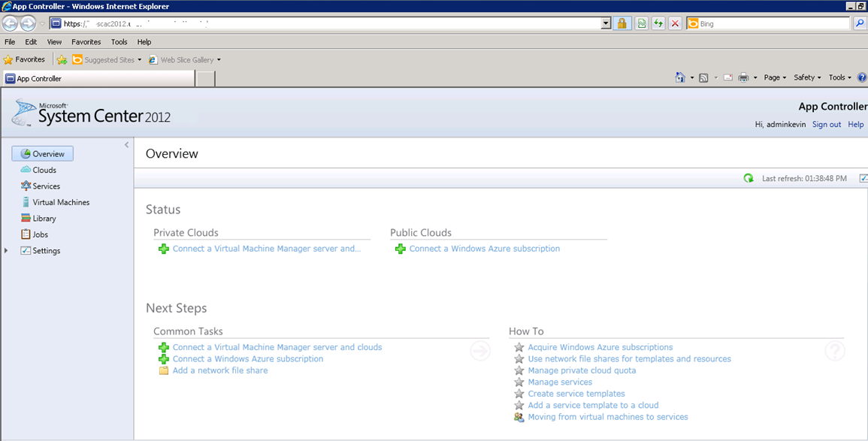Open the address bar dropdown arrow
The height and width of the screenshot is (441, 868).
pyautogui.click(x=606, y=23)
